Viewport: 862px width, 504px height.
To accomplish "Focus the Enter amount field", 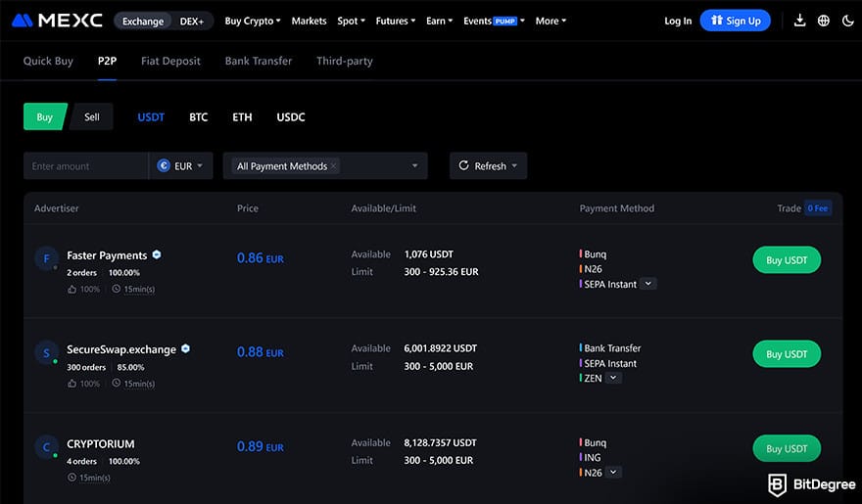I will (x=86, y=165).
